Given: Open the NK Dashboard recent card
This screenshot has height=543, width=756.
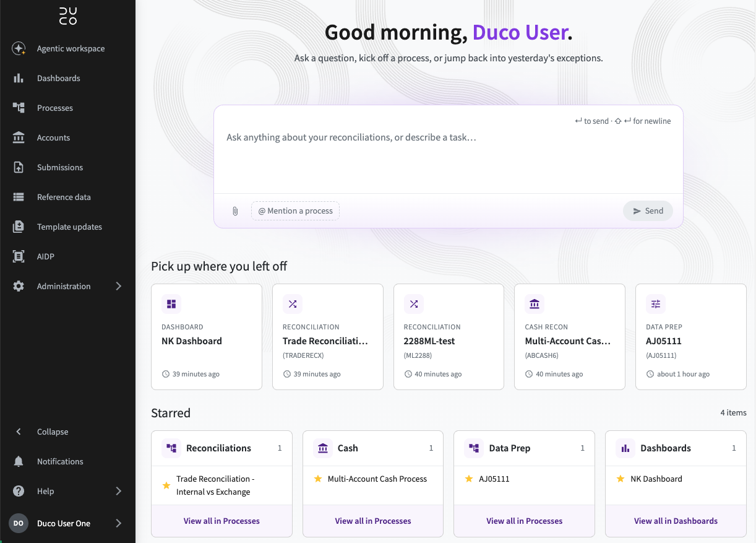Looking at the screenshot, I should [207, 337].
